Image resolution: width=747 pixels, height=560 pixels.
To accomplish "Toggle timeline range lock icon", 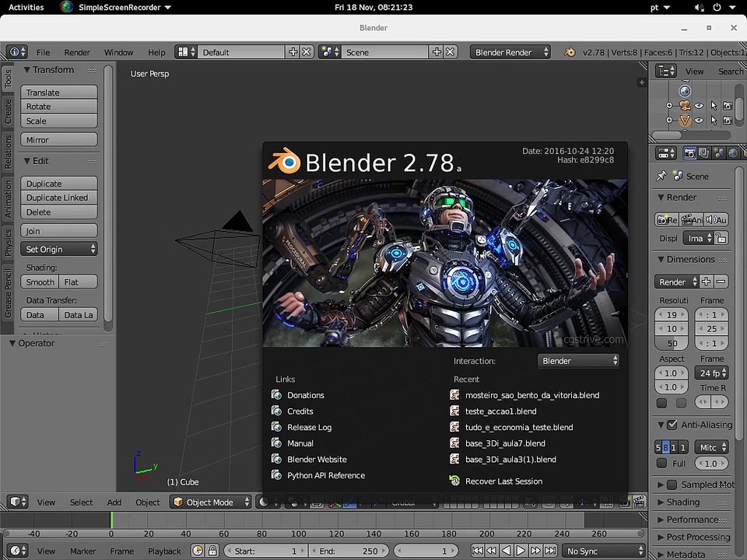I will [x=212, y=551].
